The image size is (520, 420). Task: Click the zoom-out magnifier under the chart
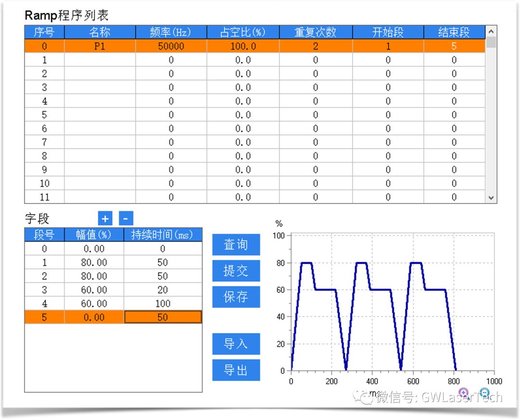(x=484, y=393)
